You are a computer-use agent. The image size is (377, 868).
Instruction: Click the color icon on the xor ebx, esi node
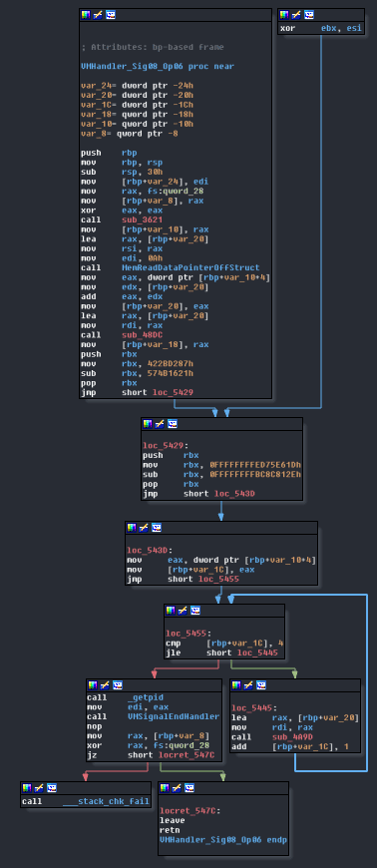284,15
